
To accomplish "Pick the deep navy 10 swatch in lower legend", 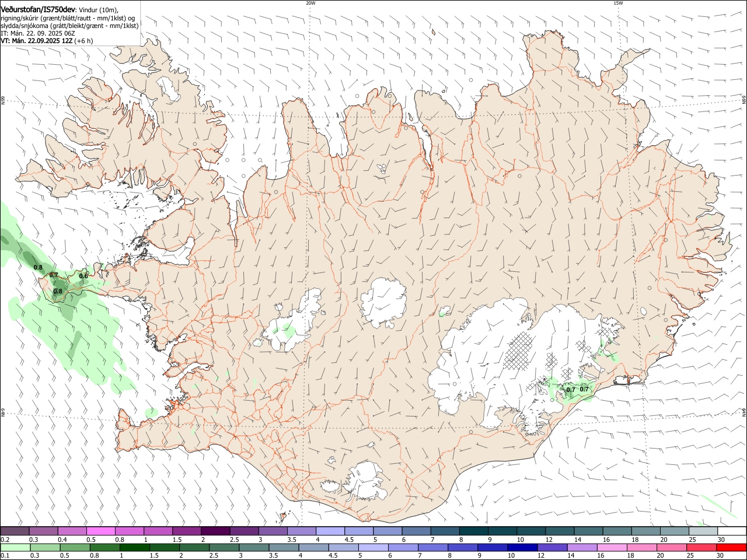I will [x=522, y=547].
